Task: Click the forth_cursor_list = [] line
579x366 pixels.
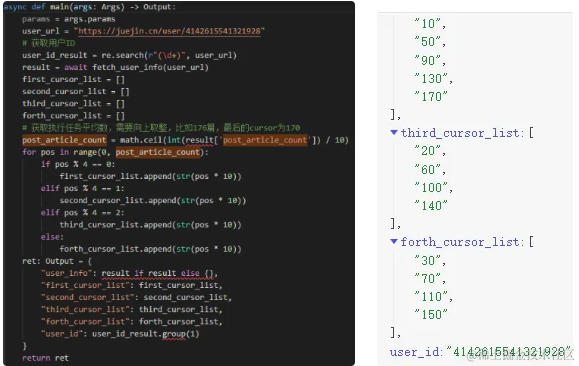Action: point(73,116)
